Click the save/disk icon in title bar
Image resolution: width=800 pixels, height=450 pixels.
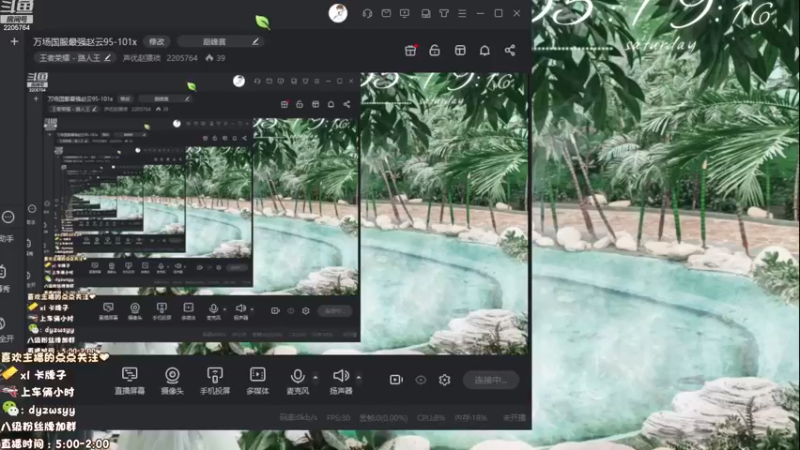(426, 13)
